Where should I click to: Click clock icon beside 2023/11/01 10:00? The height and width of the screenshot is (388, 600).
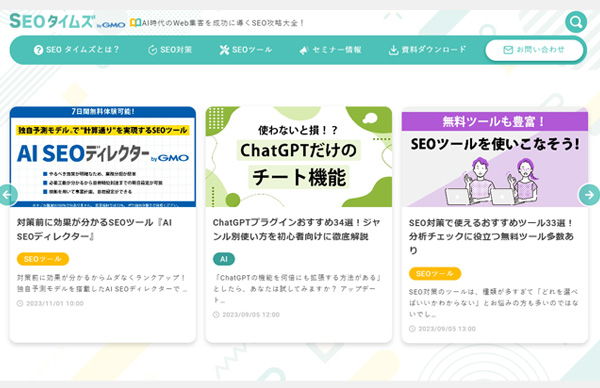click(x=20, y=303)
